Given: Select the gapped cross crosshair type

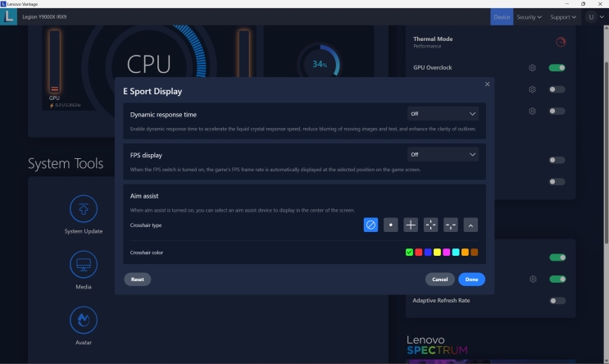Looking at the screenshot, I should 430,225.
